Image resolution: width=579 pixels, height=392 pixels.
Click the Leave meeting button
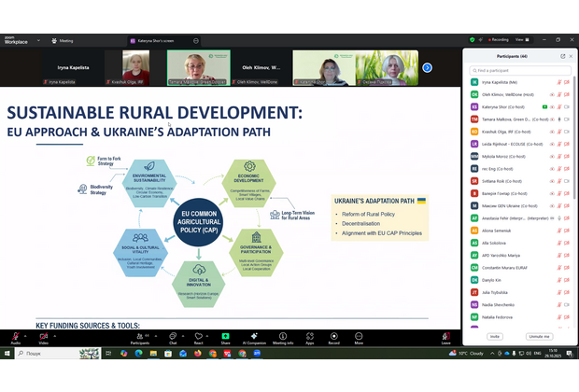445,337
